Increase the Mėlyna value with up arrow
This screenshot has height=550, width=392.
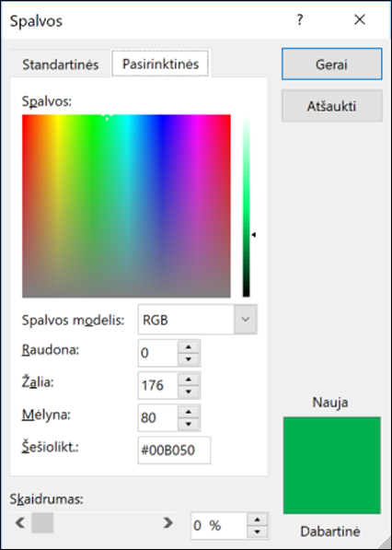[189, 412]
